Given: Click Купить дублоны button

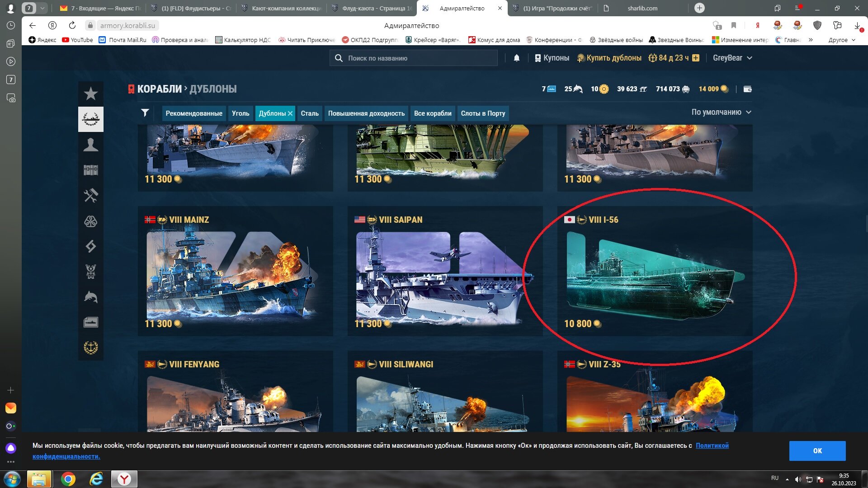Looking at the screenshot, I should (609, 58).
